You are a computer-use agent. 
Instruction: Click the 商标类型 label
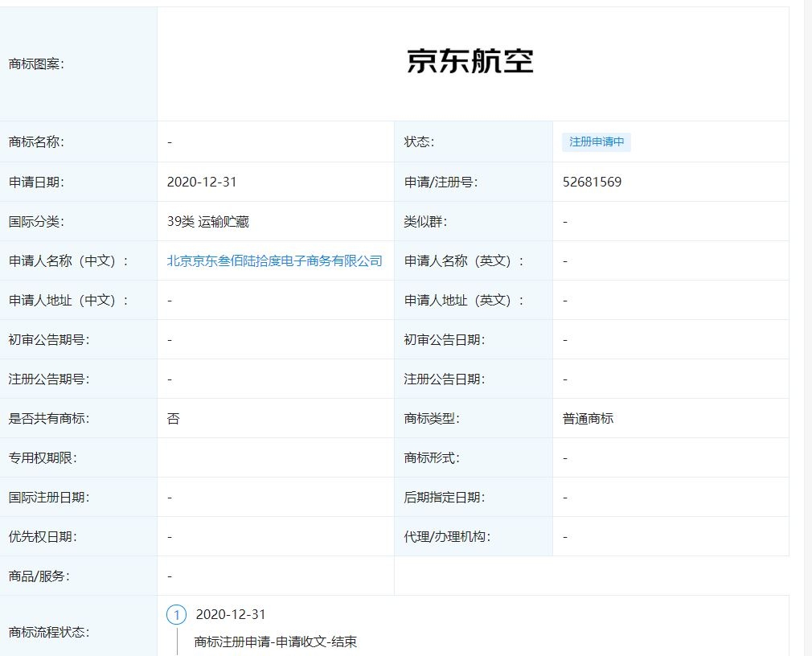pyautogui.click(x=432, y=418)
